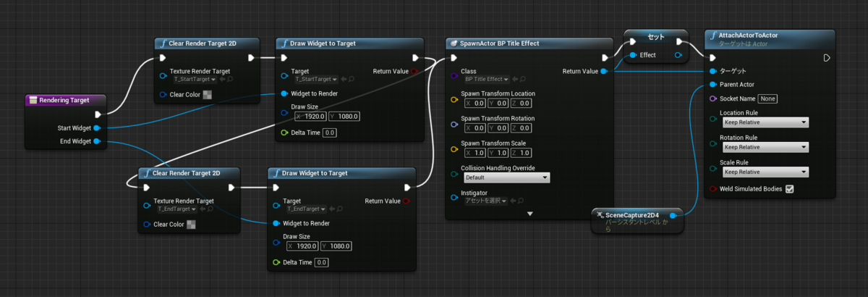Click the Effect input pin on the セット node

coord(634,55)
